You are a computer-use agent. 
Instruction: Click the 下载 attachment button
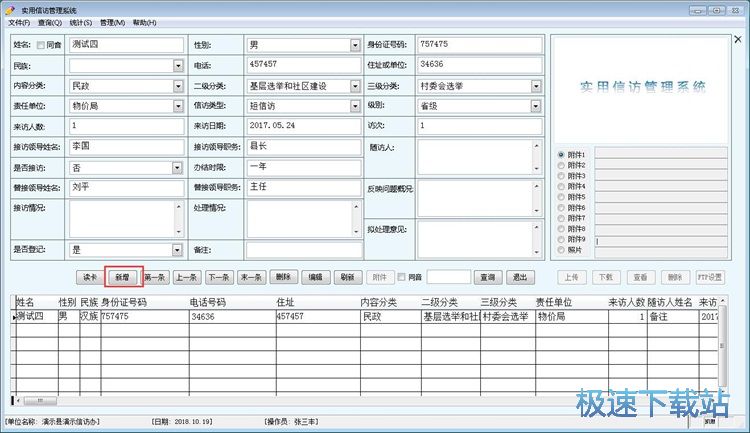tap(606, 277)
